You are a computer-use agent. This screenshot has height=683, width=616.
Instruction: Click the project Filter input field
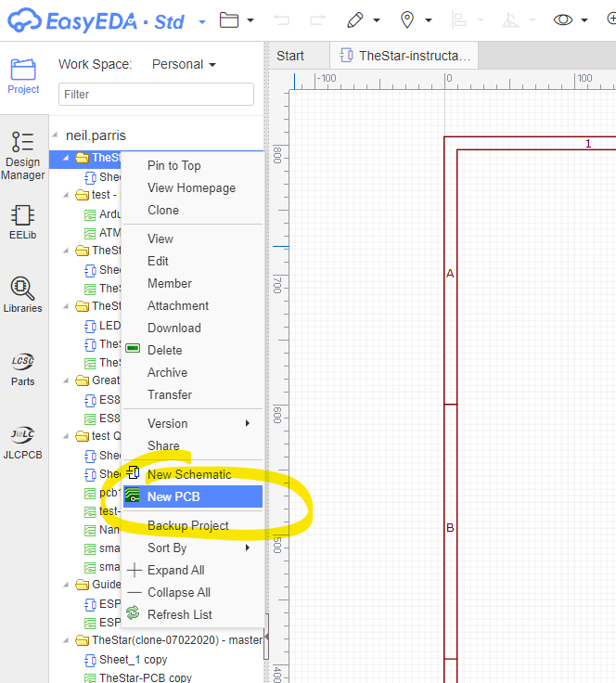tap(156, 94)
